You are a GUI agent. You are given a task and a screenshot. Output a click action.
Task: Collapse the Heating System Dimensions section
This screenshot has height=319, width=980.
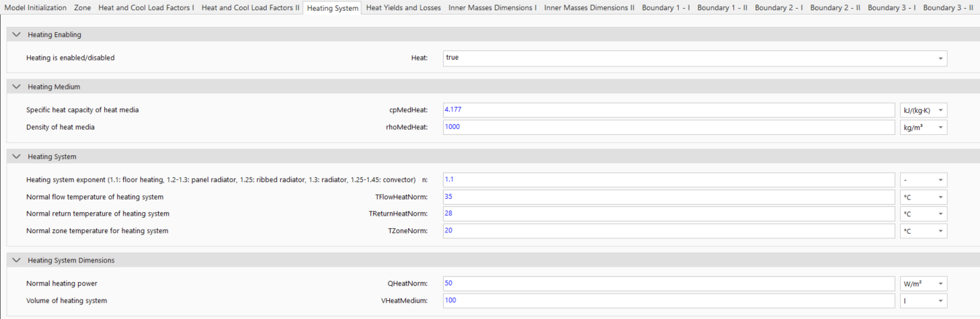[x=17, y=260]
